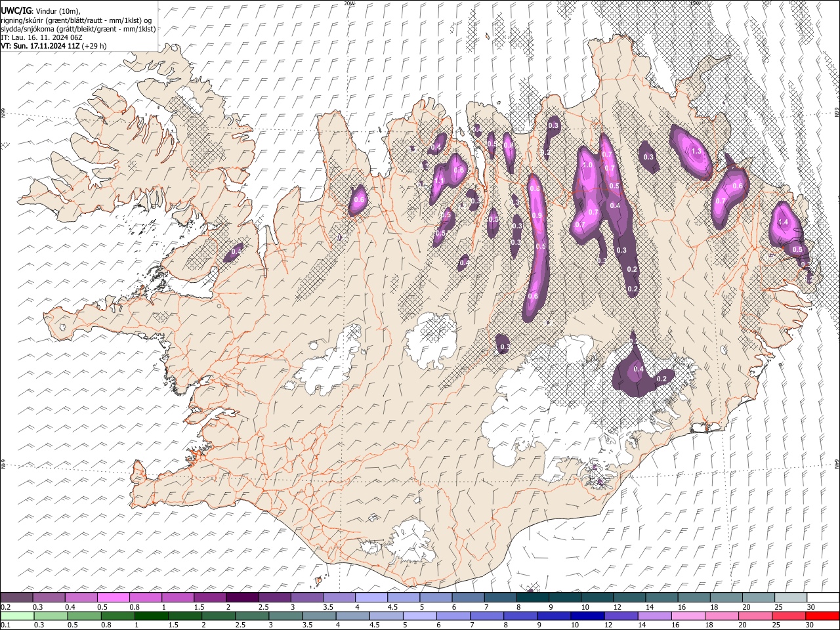
Task: Click the 'slydda/snjókoma (grátt/bleikt/grænt' description line
Action: point(78,29)
